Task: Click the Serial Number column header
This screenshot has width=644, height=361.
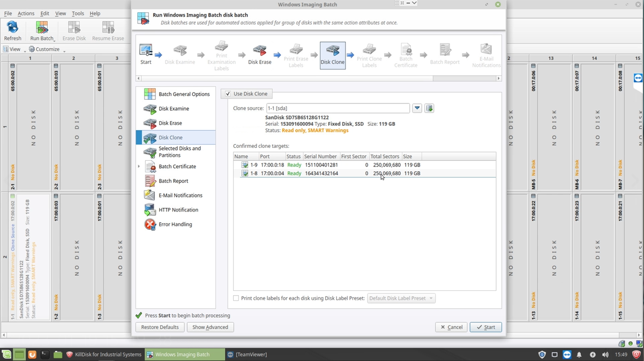Action: [x=321, y=156]
